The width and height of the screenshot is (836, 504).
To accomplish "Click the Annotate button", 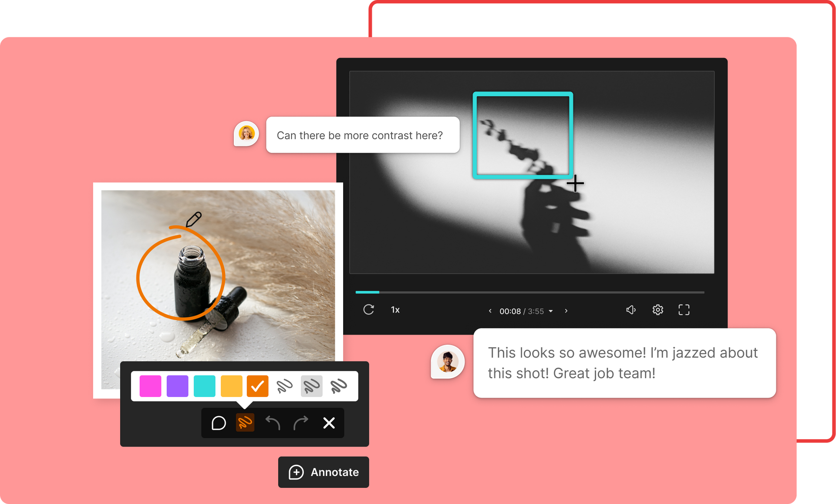I will [324, 472].
